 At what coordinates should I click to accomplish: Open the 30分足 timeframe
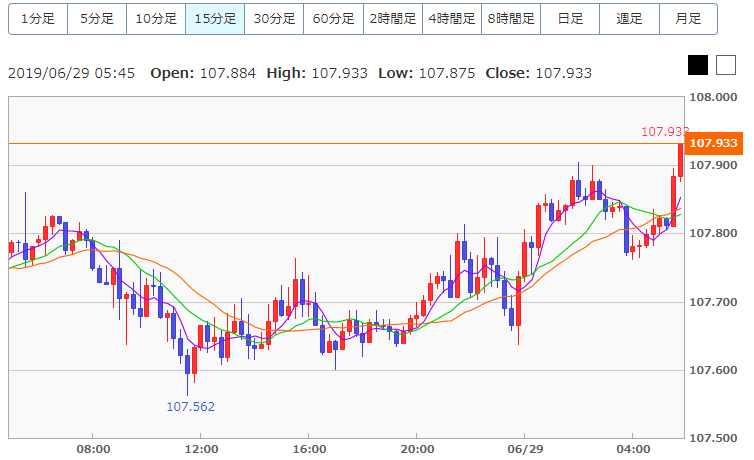coord(274,19)
